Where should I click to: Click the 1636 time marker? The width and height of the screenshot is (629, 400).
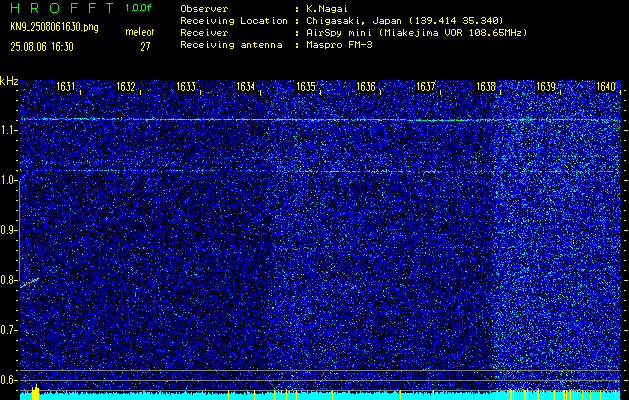click(366, 87)
